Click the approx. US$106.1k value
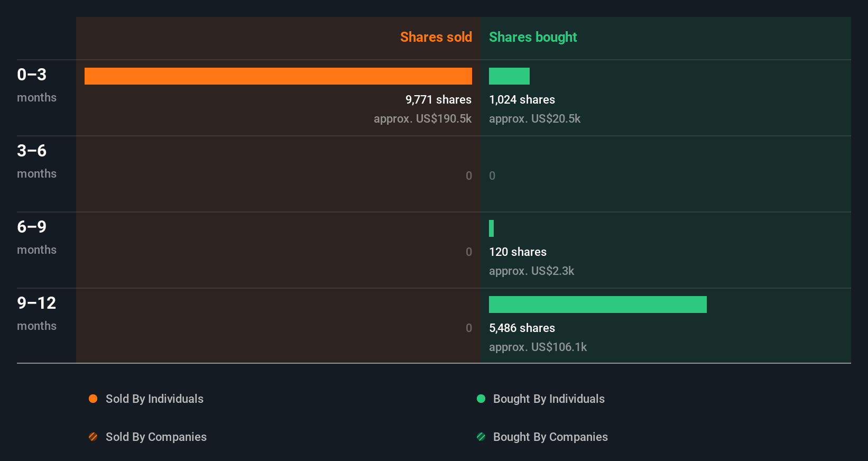The width and height of the screenshot is (868, 461). pyautogui.click(x=538, y=347)
